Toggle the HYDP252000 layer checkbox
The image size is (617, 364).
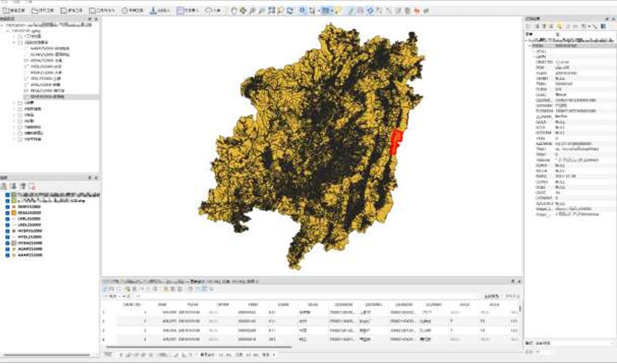[x=7, y=231]
